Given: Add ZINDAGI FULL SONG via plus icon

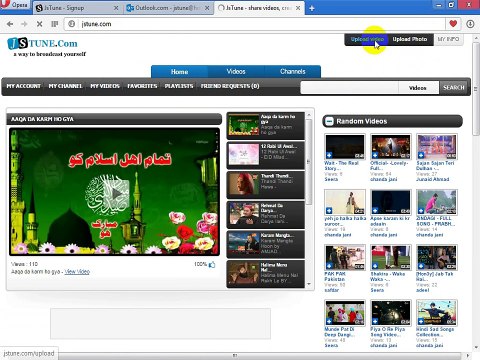Looking at the screenshot, I should click(421, 211).
